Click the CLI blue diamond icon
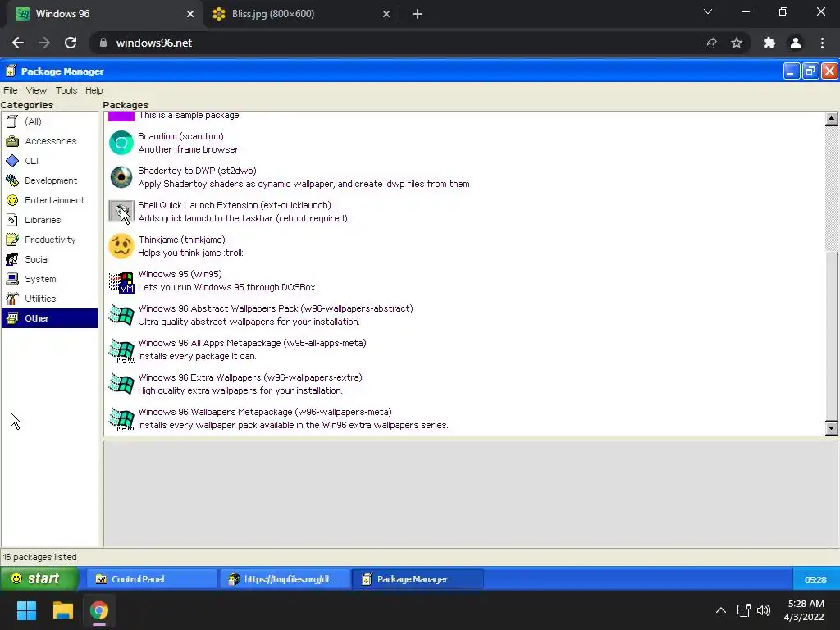Viewport: 840px width, 630px height. coord(11,161)
